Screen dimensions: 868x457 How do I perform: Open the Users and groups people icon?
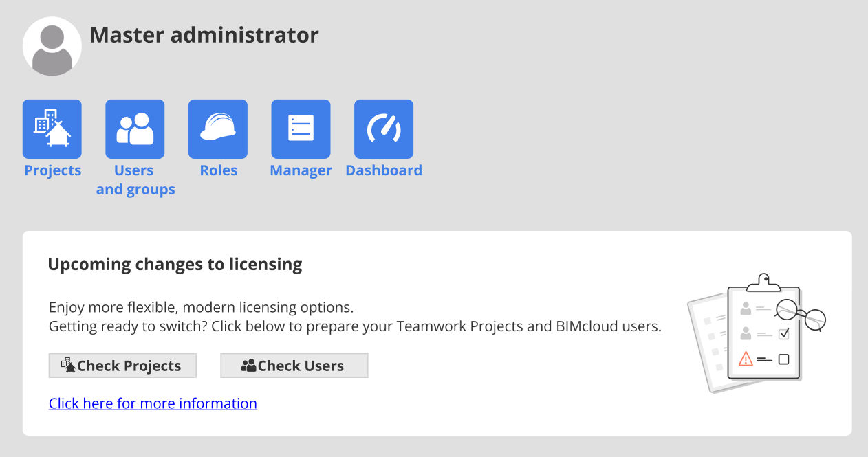[x=135, y=129]
